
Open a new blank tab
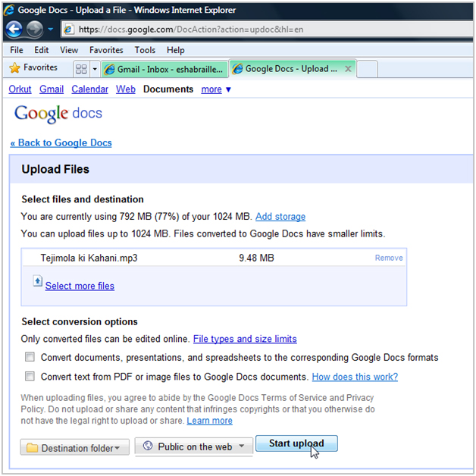click(368, 69)
